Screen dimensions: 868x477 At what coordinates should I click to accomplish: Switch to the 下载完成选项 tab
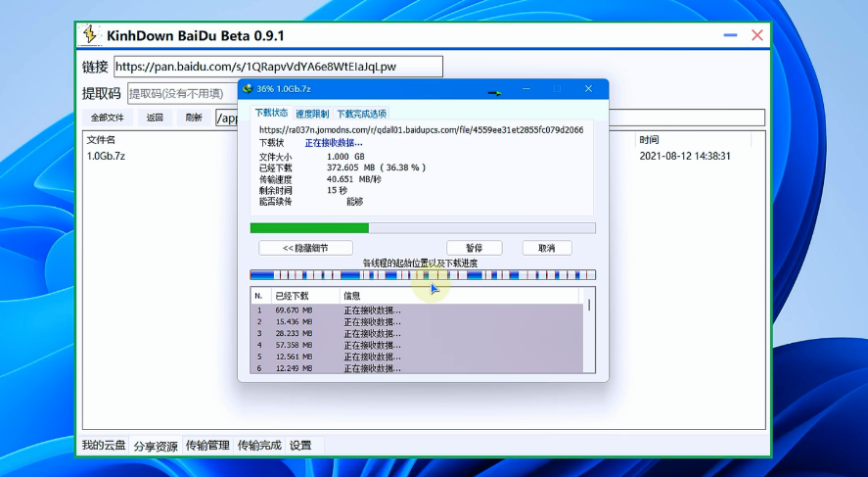(361, 114)
